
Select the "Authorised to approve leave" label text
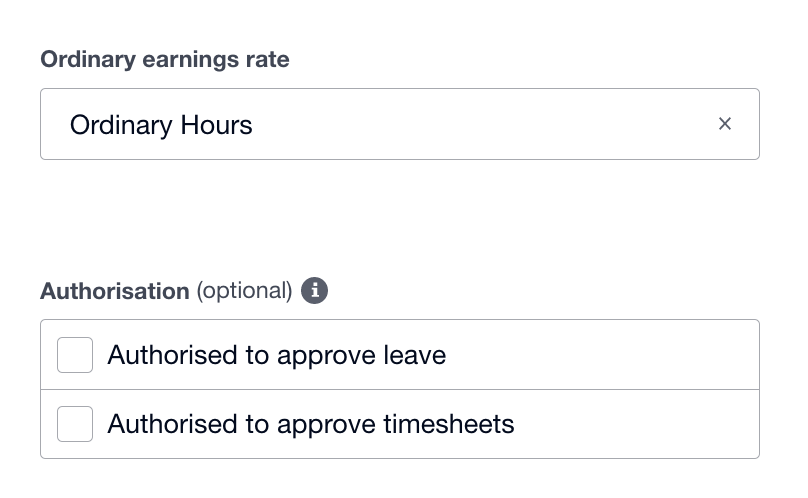coord(276,355)
